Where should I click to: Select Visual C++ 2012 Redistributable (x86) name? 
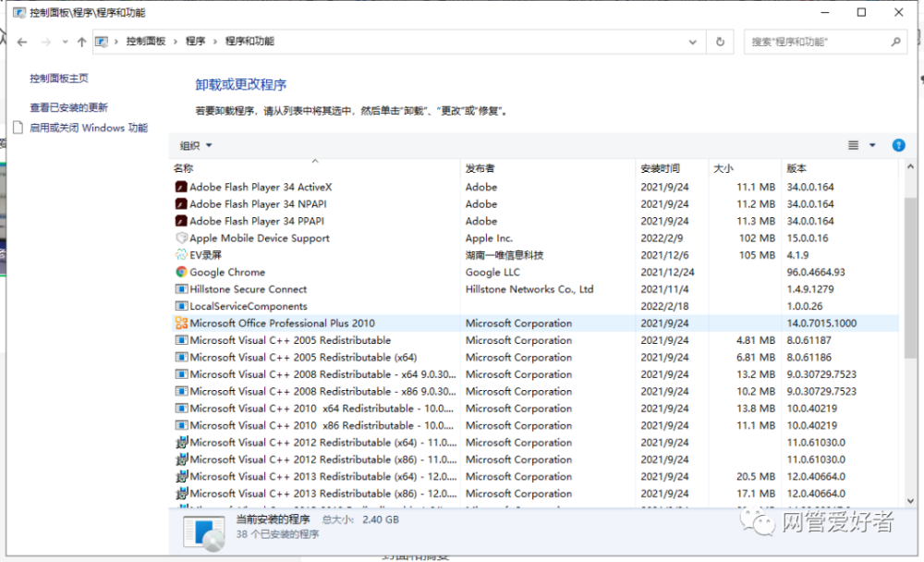322,459
